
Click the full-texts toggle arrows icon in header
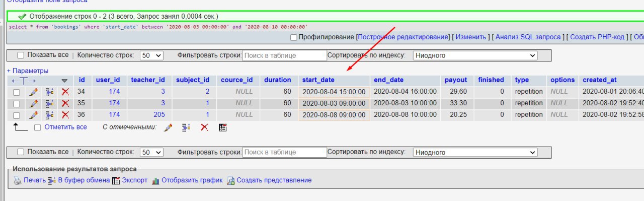(24, 81)
